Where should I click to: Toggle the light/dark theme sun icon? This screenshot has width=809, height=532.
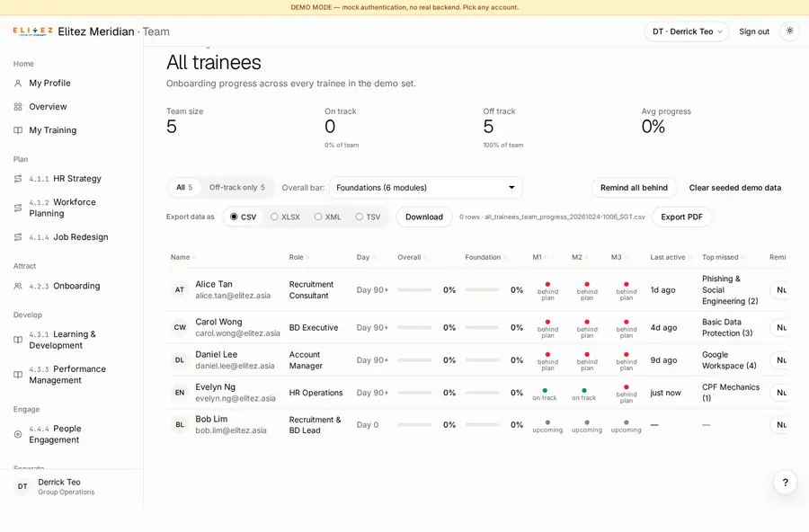pyautogui.click(x=789, y=31)
